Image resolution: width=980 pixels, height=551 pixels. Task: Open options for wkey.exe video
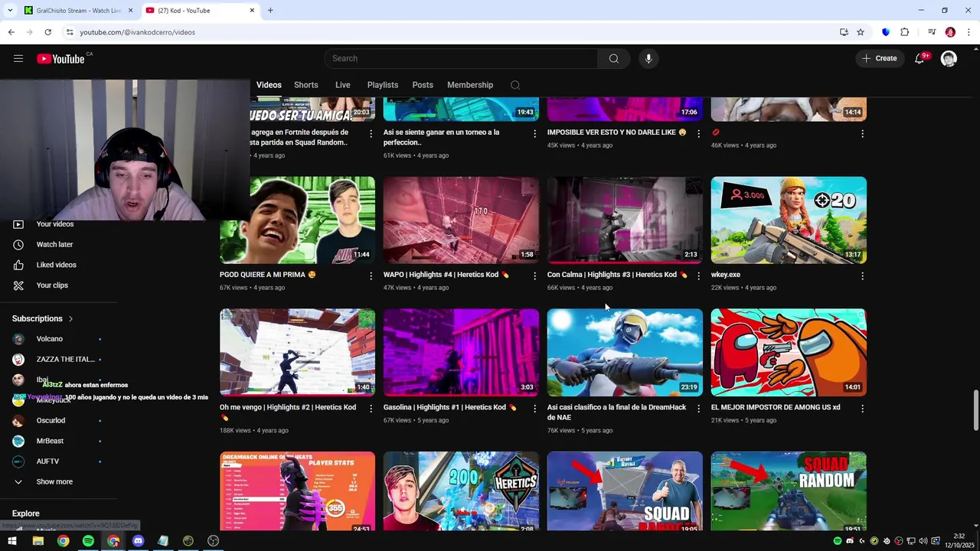tap(862, 275)
